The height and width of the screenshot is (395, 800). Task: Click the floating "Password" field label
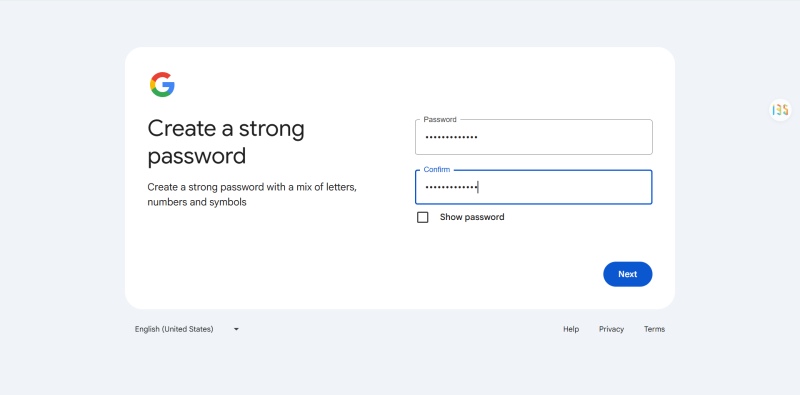coord(440,119)
